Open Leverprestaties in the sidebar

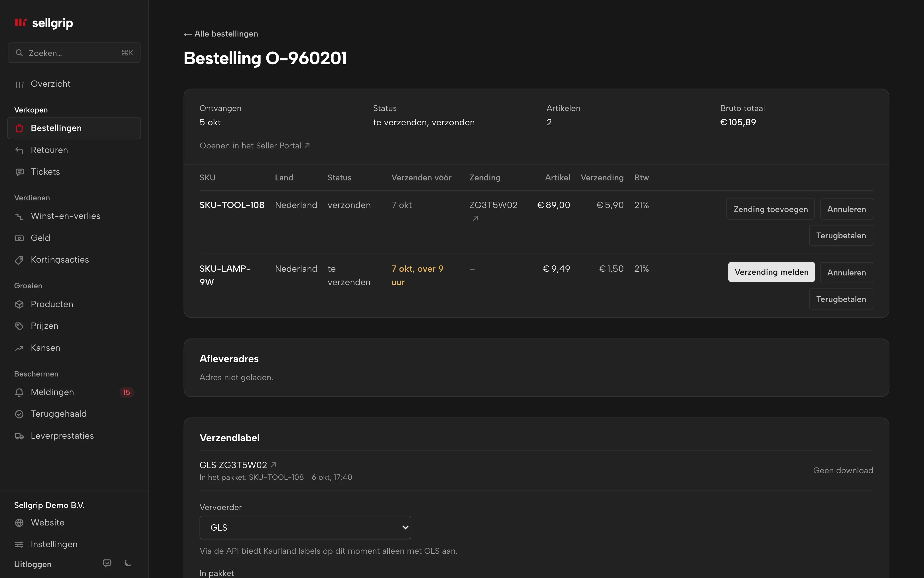tap(74, 436)
